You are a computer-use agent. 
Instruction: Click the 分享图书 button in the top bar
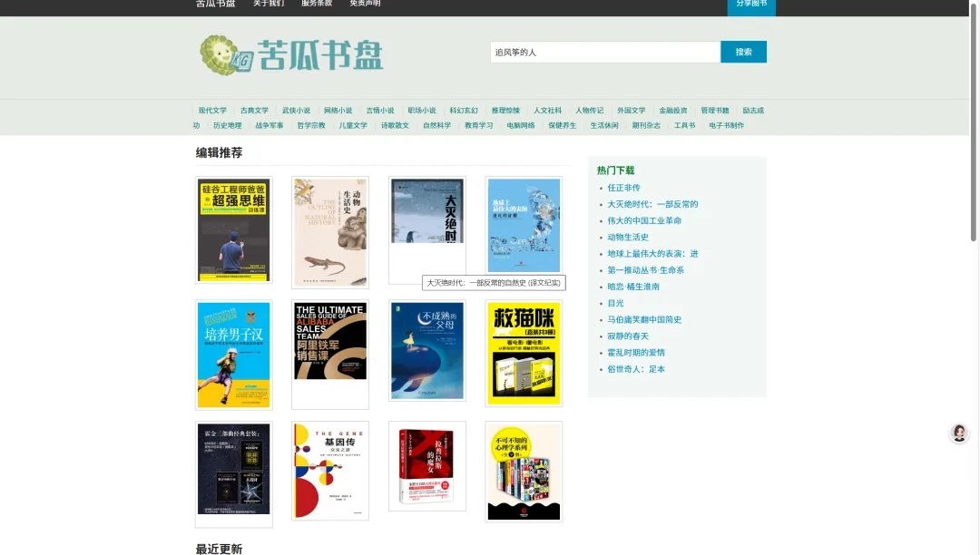coord(750,4)
